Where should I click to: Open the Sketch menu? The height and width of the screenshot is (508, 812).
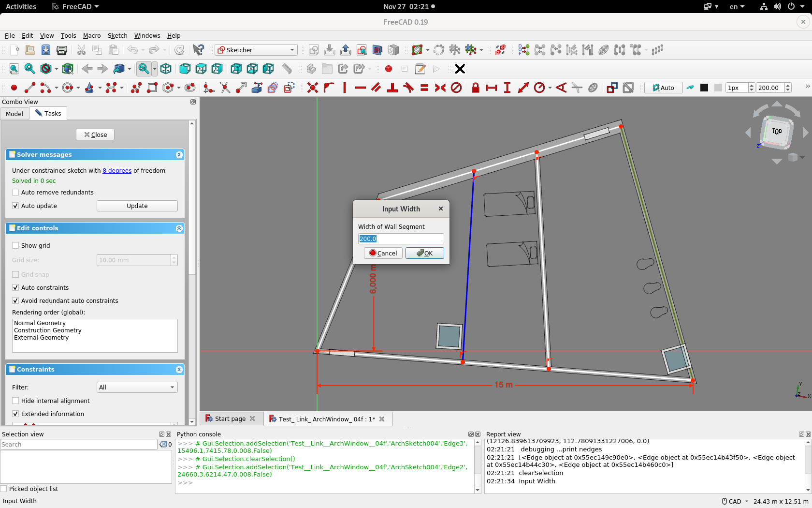117,35
